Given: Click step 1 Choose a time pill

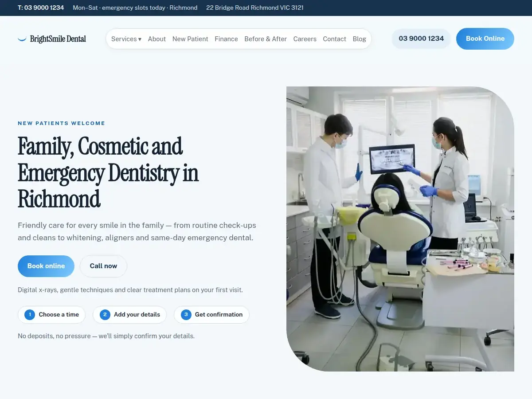Looking at the screenshot, I should [51, 315].
